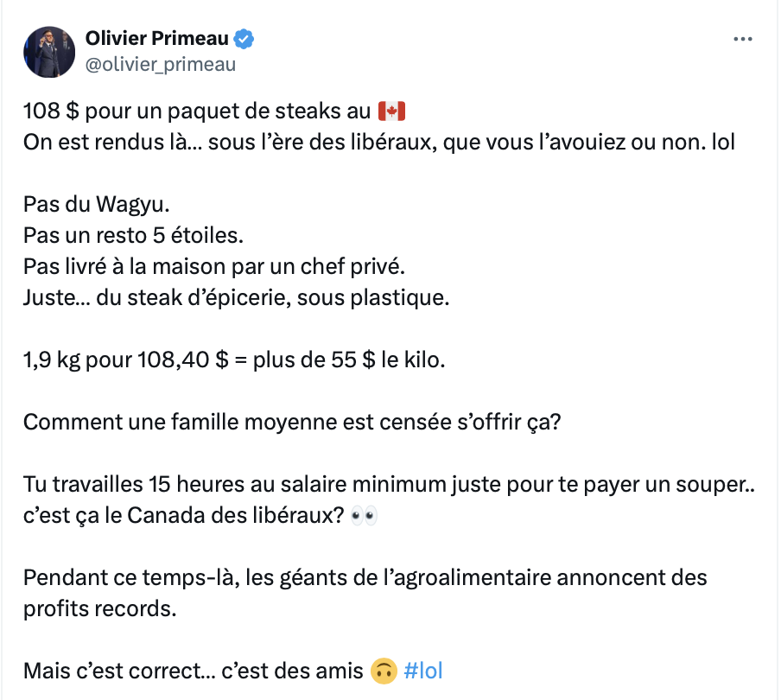Screen dimensions: 781x700
Task: Open Olivier Primeau's profile picture
Action: 49,52
